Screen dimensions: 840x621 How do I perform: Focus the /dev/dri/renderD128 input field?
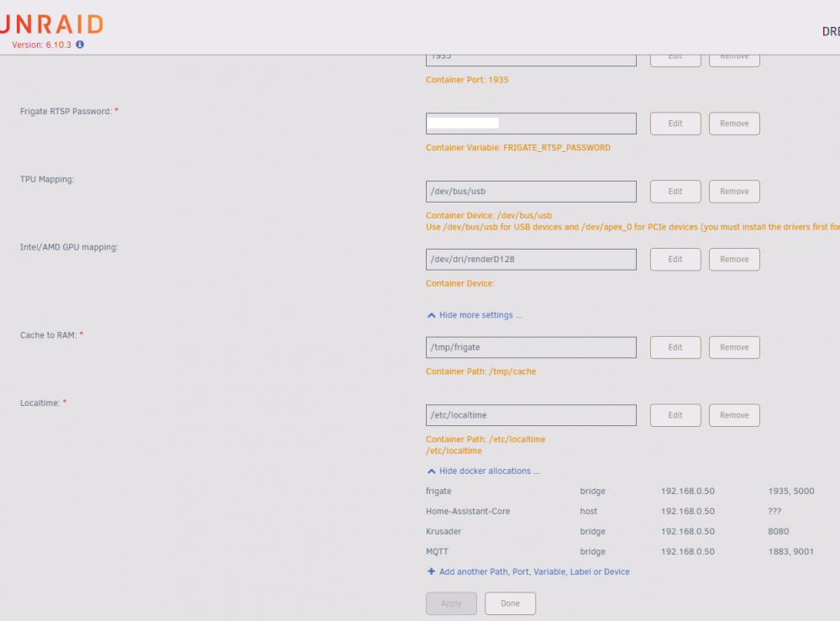(x=531, y=260)
